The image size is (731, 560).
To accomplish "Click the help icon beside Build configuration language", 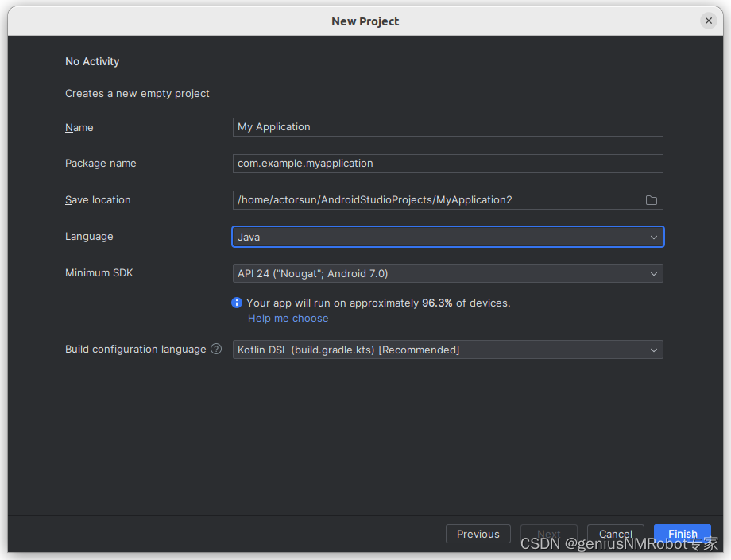I will point(215,348).
